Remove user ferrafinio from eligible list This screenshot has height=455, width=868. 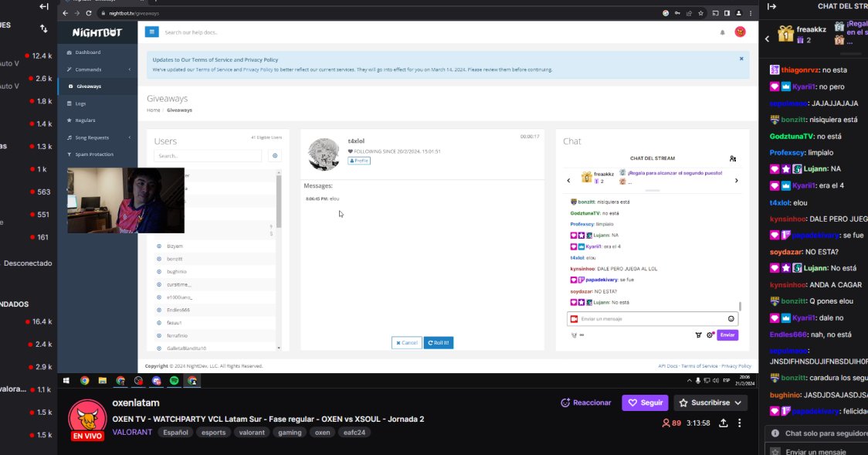[159, 335]
